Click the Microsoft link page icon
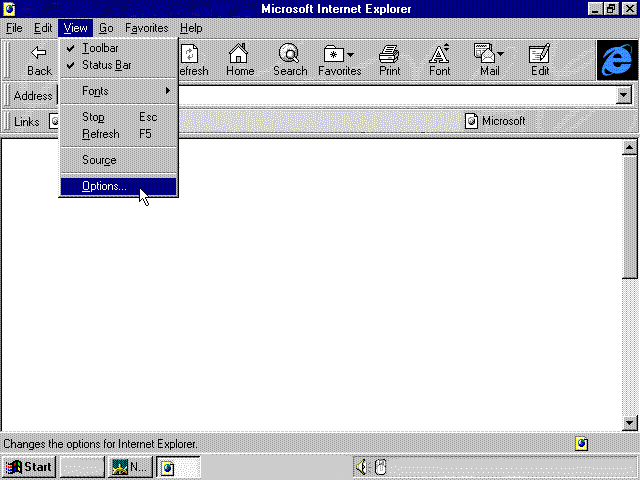This screenshot has width=640, height=480. pos(471,121)
